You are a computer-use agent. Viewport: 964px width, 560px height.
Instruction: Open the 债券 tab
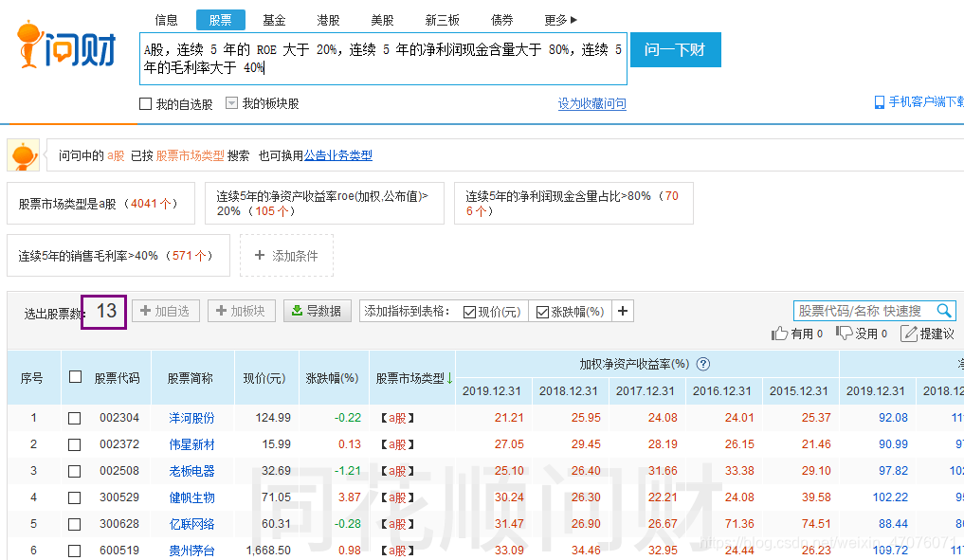coord(501,20)
